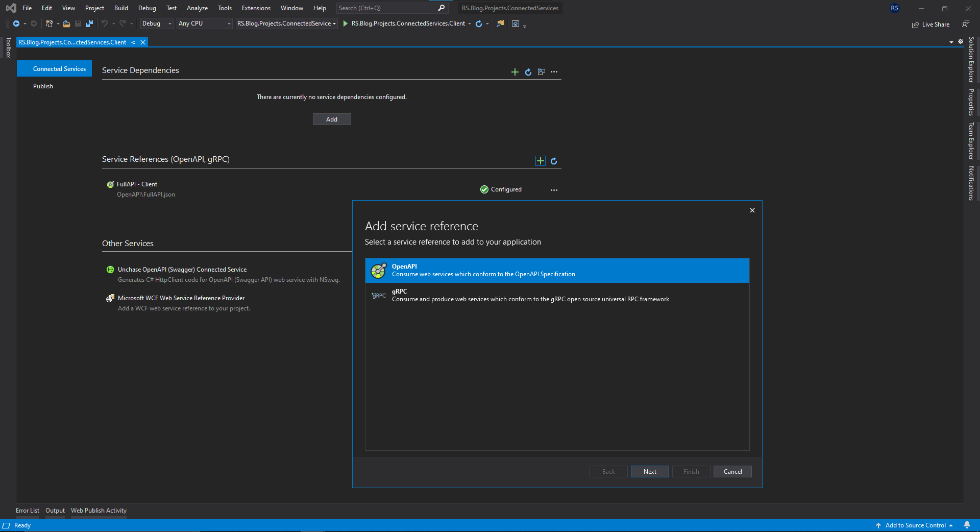Click the Send Feedback icon in title bar
Screen dimensions: 980x532
(966, 23)
